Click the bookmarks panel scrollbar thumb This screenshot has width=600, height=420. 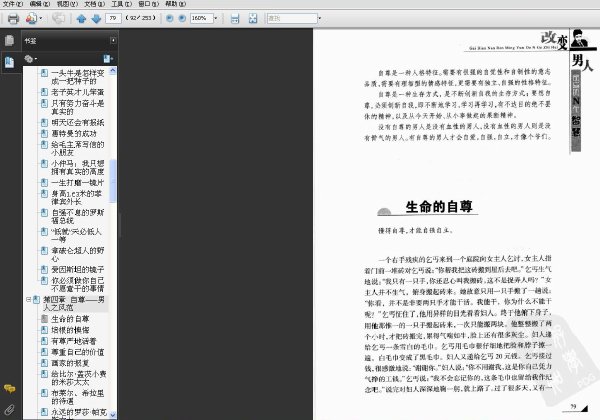pos(112,181)
